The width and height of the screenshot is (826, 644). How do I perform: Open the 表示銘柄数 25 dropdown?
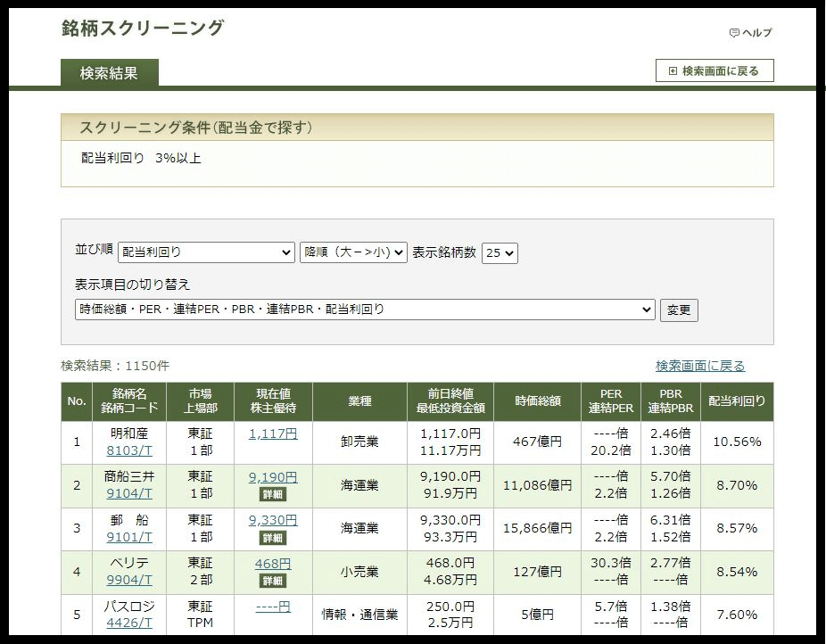(500, 252)
